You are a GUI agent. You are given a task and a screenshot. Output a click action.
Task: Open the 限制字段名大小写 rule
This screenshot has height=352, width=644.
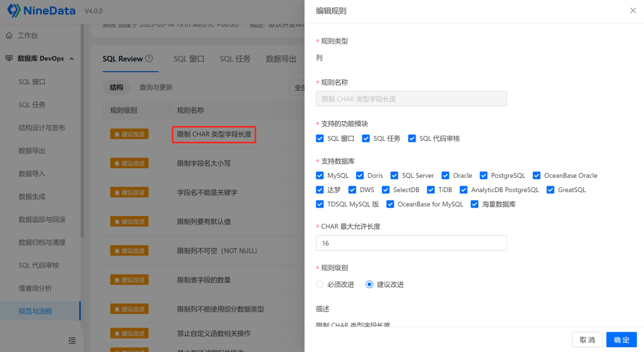204,163
